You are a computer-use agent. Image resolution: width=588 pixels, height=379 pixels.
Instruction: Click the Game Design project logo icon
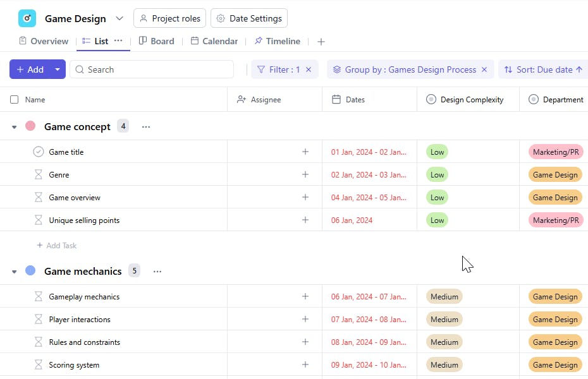coord(27,18)
